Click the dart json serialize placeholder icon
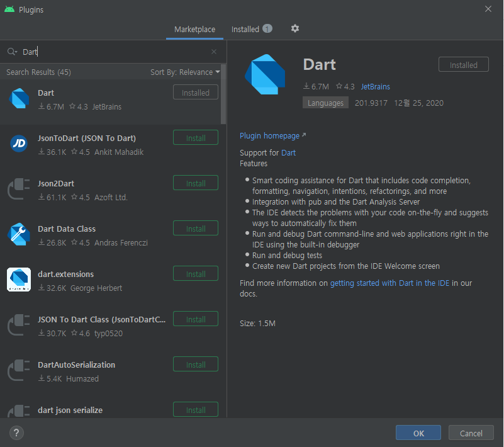The width and height of the screenshot is (504, 447). pos(19,411)
